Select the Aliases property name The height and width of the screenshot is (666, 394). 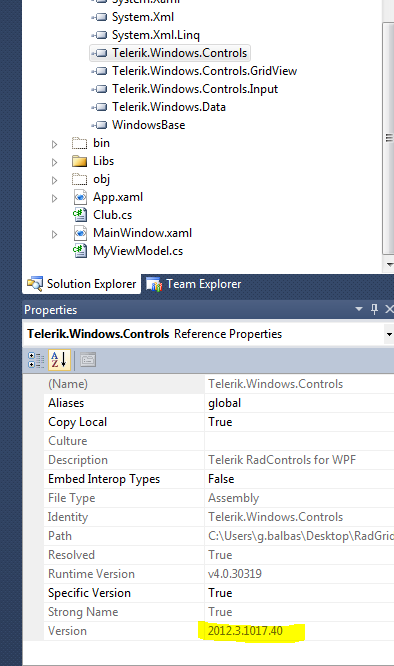tap(66, 403)
